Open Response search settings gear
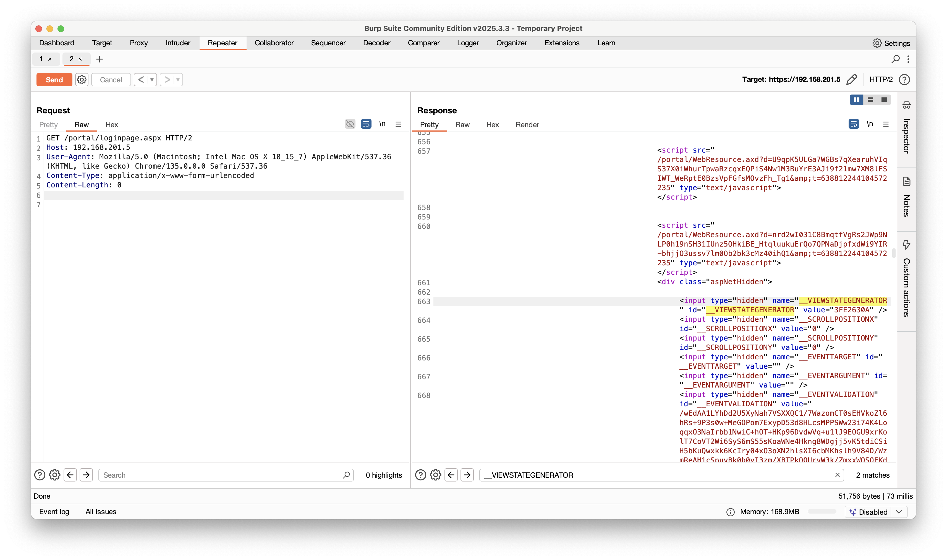 [435, 475]
